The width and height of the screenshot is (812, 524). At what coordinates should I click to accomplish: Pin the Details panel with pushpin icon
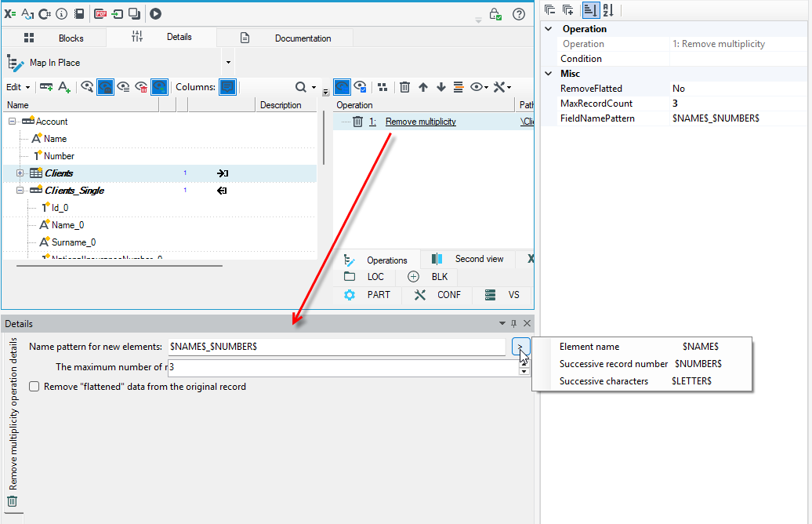tap(513, 323)
